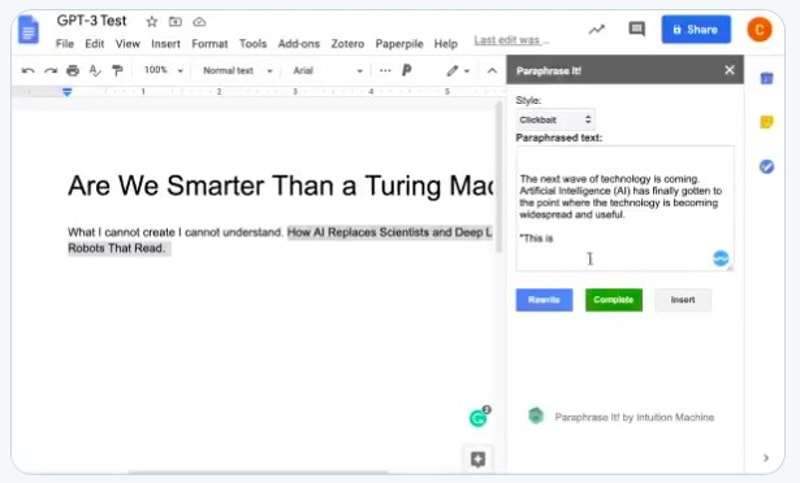Open the zoom 100% dropdown
This screenshot has height=483, width=800.
[163, 70]
